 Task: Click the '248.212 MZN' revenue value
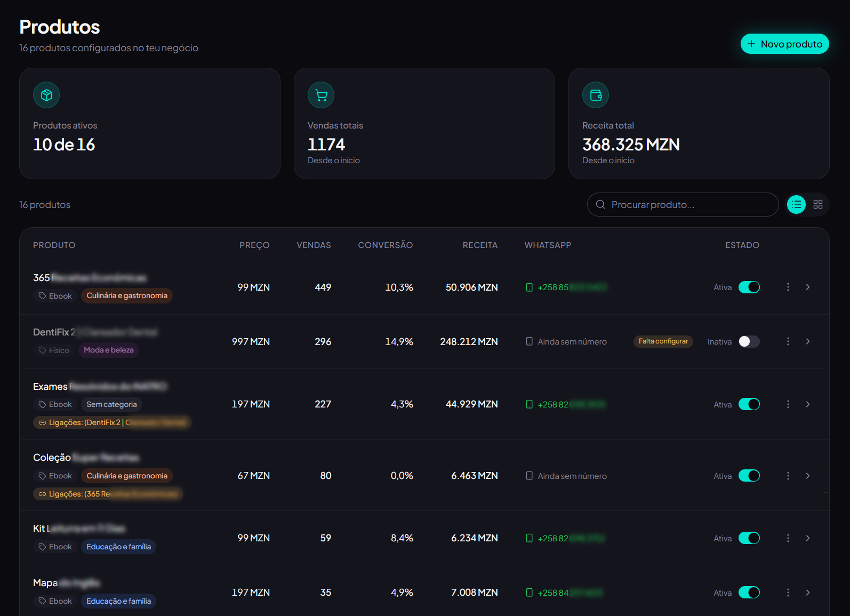(469, 341)
